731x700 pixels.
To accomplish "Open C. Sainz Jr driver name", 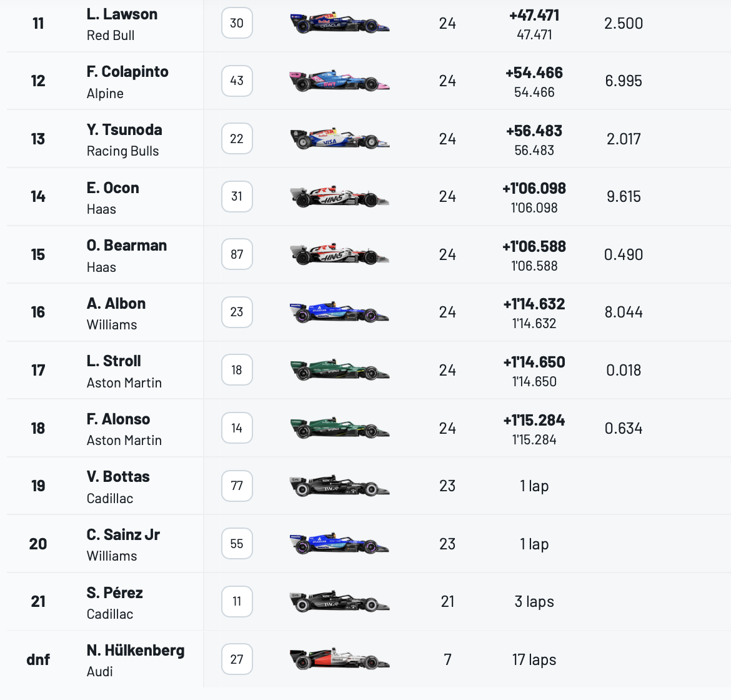I will tap(123, 534).
